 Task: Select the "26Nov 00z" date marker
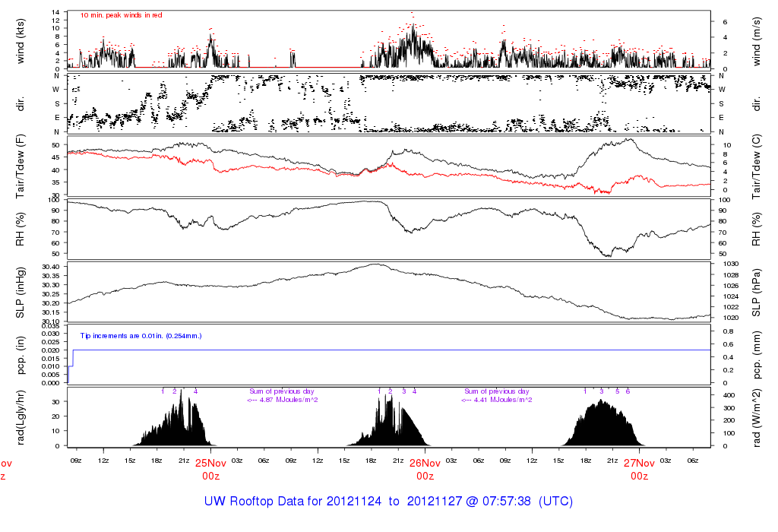click(425, 470)
